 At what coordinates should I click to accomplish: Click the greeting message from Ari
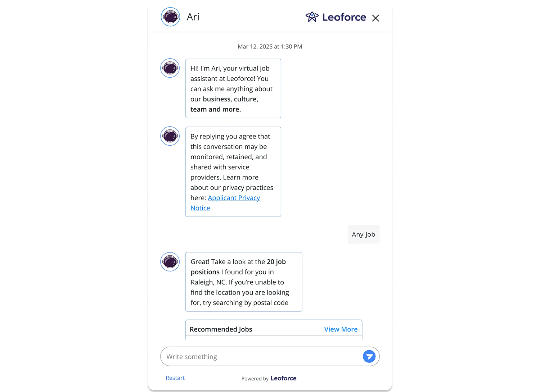233,88
